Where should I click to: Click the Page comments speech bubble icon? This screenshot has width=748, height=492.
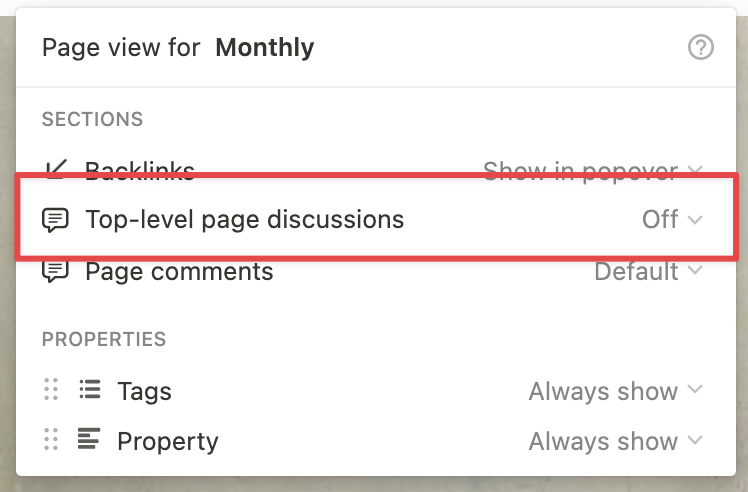(56, 271)
